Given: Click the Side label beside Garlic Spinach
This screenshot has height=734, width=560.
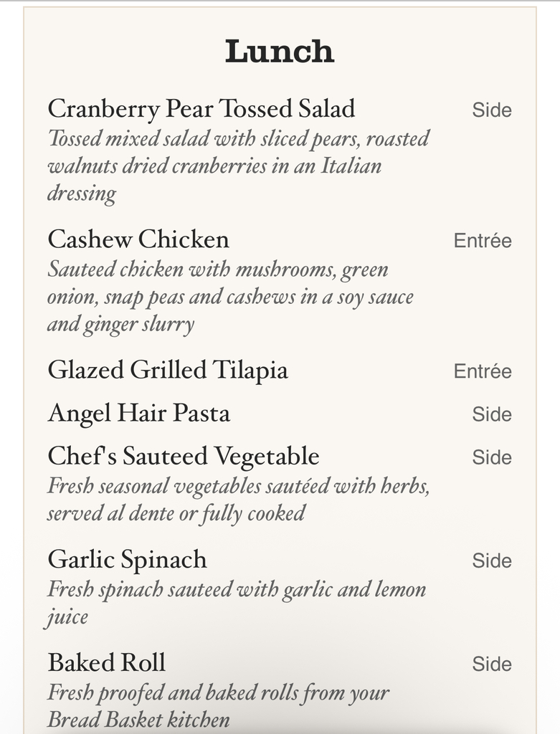Looking at the screenshot, I should (x=492, y=561).
